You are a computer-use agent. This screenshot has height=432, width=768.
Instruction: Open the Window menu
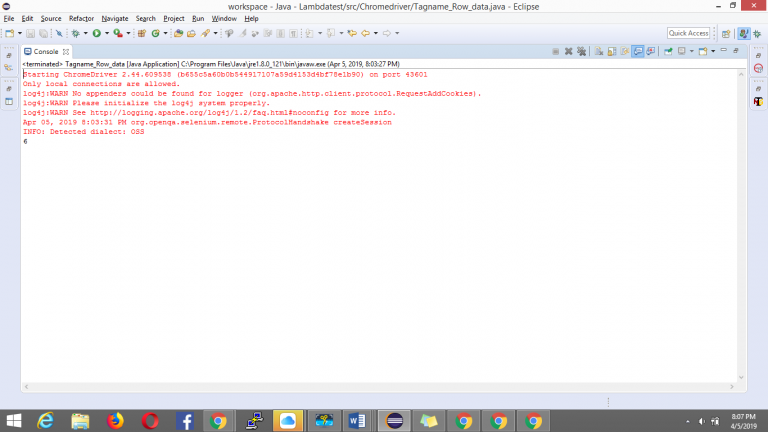pyautogui.click(x=224, y=18)
